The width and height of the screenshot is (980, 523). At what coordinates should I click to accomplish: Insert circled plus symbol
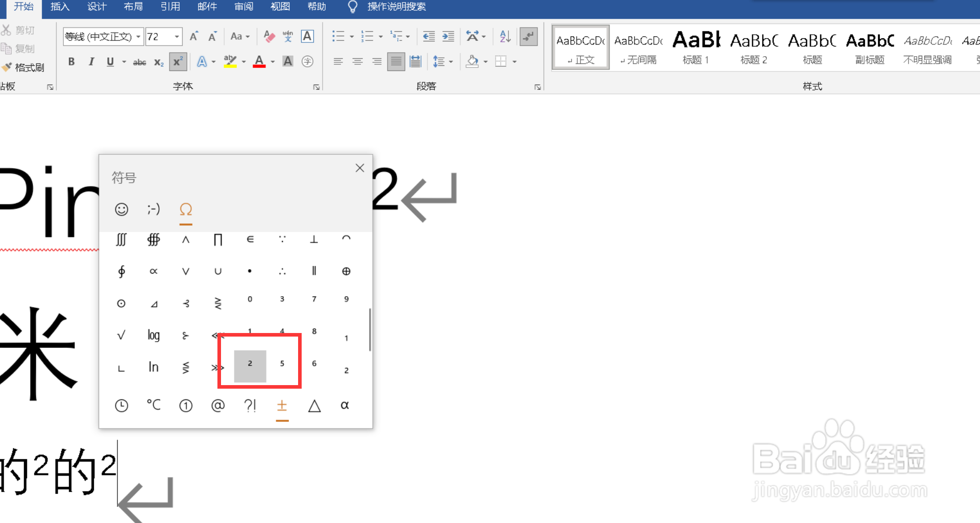pyautogui.click(x=346, y=271)
